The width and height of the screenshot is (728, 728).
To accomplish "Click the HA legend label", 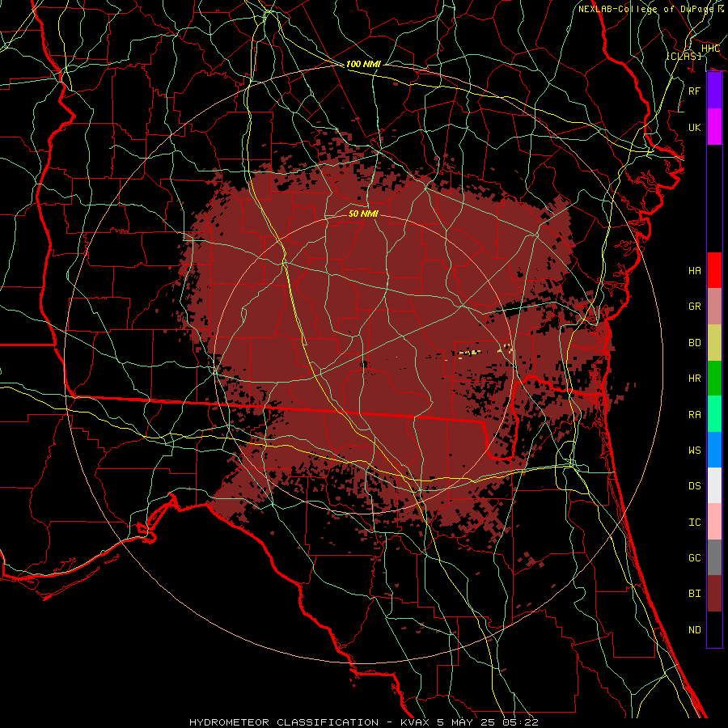I will (x=695, y=271).
